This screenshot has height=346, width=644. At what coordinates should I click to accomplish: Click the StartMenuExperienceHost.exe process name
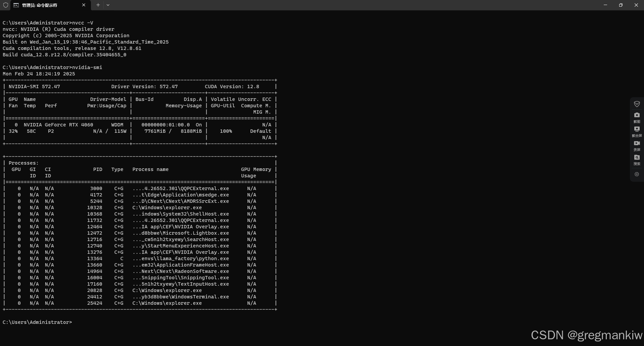(181, 246)
